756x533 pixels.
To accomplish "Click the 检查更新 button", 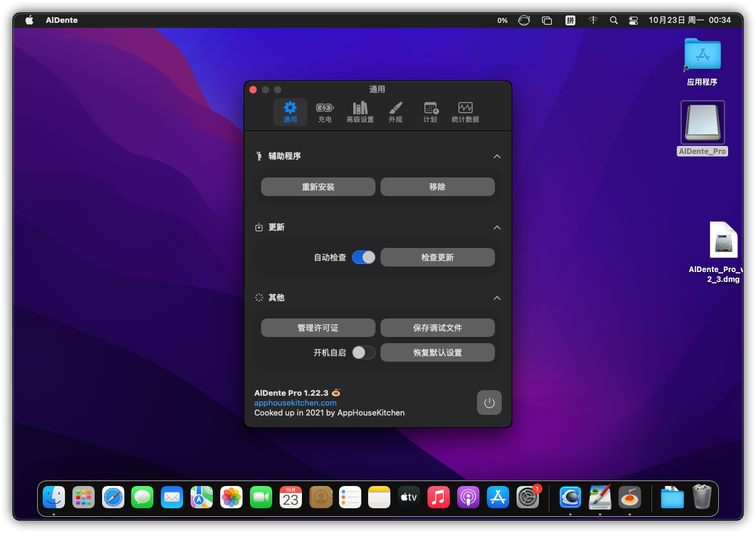I will click(437, 257).
